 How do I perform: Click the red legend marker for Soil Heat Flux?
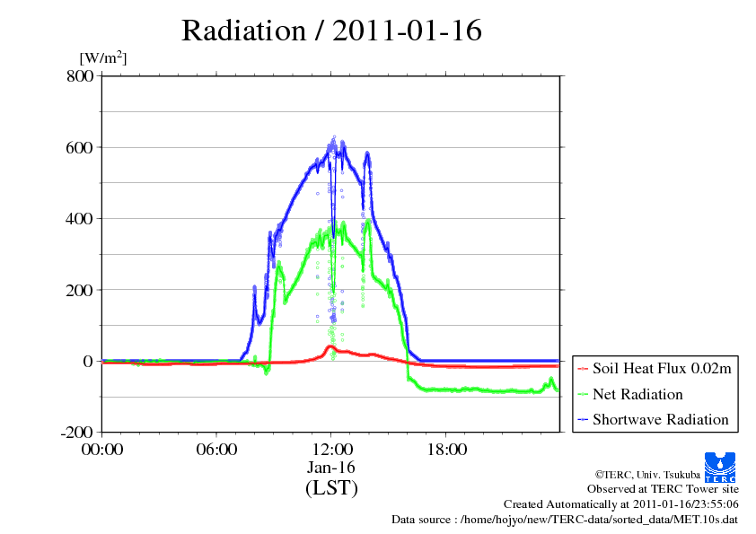(x=583, y=369)
